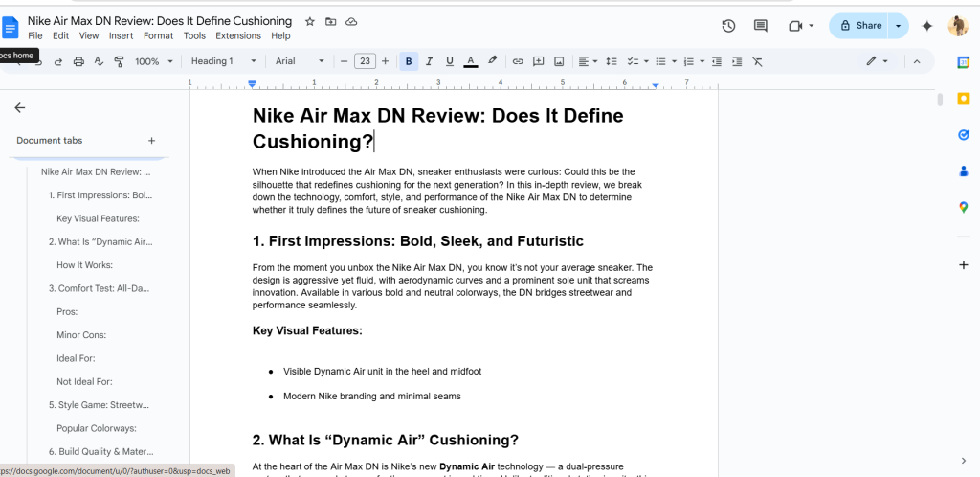The width and height of the screenshot is (980, 477).
Task: Decrease font size with minus button
Action: [344, 61]
